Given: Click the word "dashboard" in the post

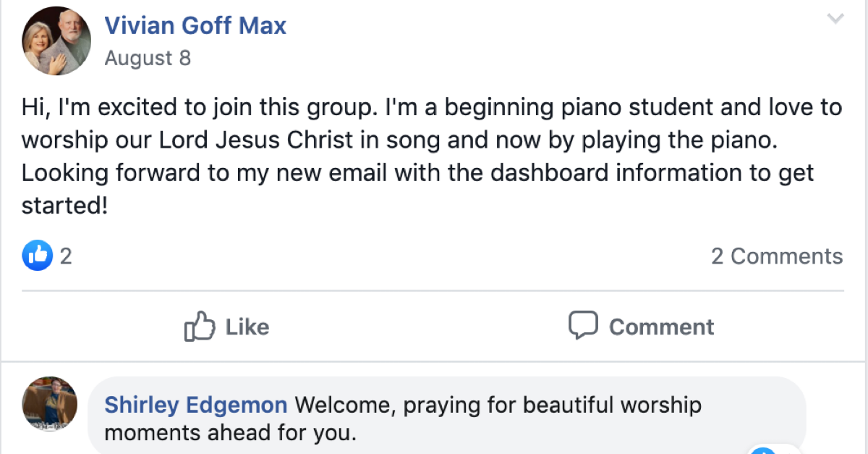Looking at the screenshot, I should [x=566, y=174].
